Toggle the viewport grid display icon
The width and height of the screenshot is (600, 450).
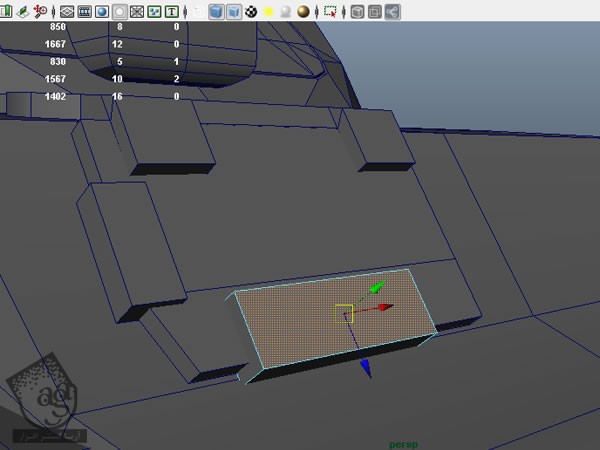coord(66,13)
